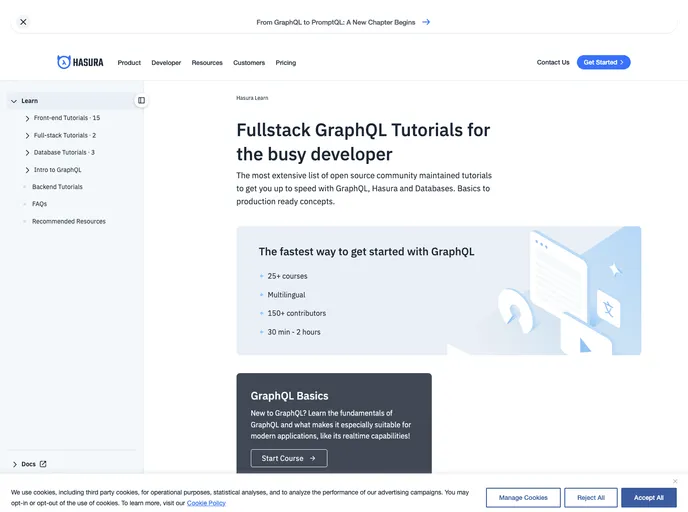Expand the Full-stack Tutorials chevron

(x=27, y=136)
